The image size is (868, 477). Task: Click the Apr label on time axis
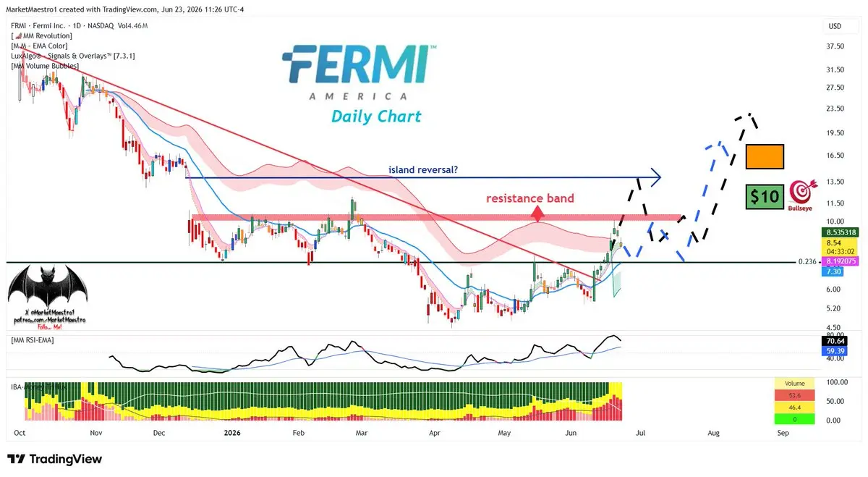435,433
